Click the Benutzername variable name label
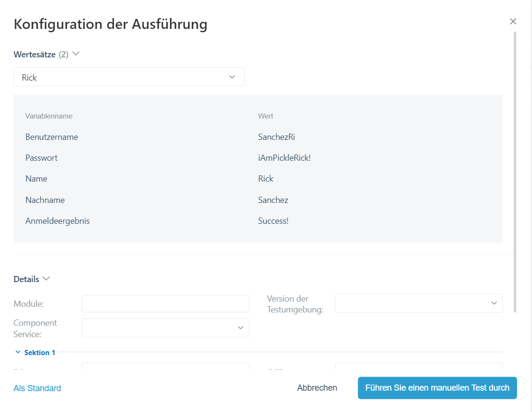The image size is (532, 412). 52,137
